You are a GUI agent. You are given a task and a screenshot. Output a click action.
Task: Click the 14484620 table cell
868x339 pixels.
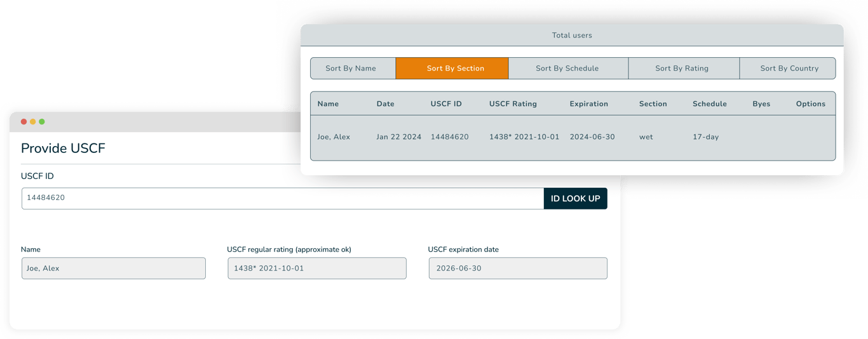tap(449, 137)
